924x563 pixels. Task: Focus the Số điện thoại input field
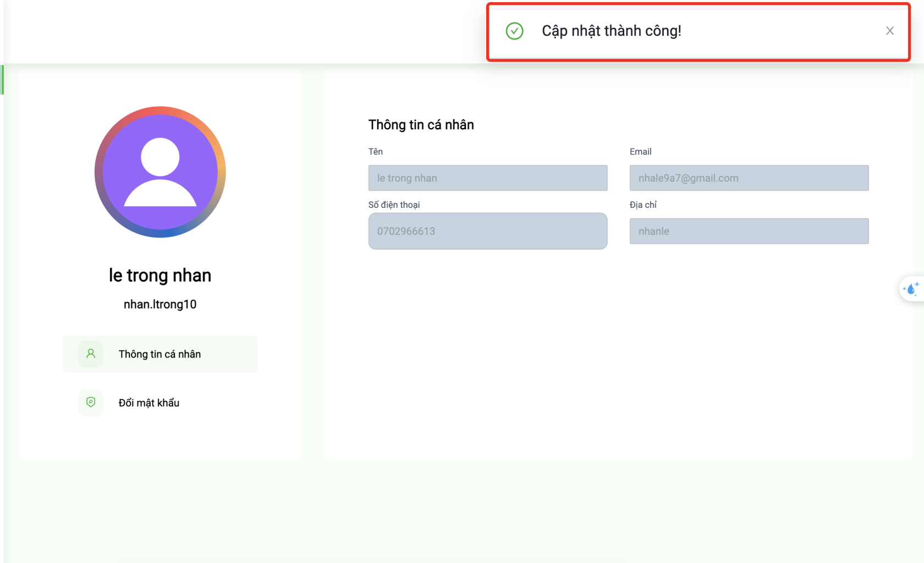coord(488,231)
